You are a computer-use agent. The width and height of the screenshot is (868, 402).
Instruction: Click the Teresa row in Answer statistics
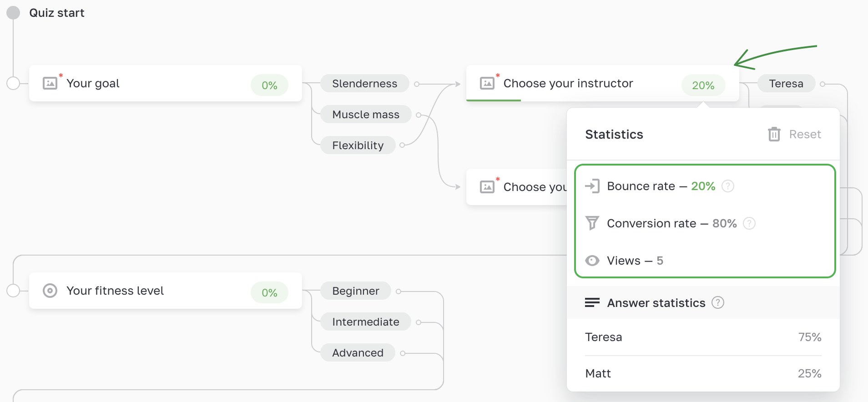tap(703, 337)
